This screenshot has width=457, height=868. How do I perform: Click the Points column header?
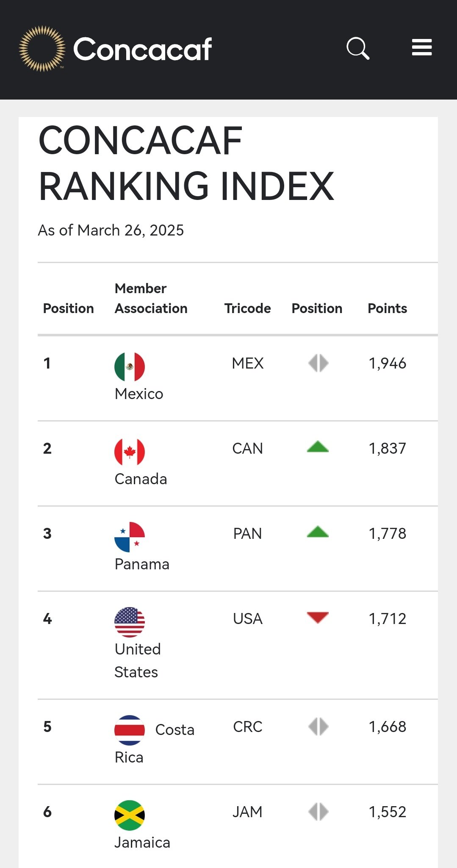click(x=387, y=308)
